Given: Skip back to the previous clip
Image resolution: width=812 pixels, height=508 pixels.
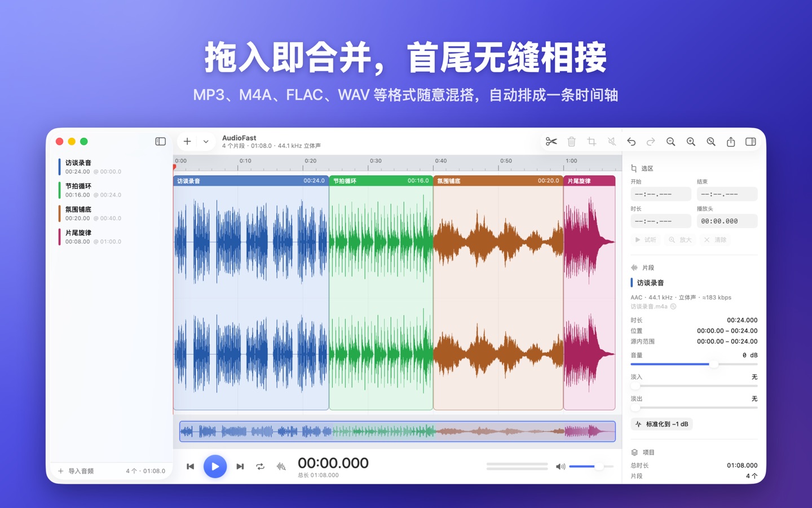Looking at the screenshot, I should (191, 466).
